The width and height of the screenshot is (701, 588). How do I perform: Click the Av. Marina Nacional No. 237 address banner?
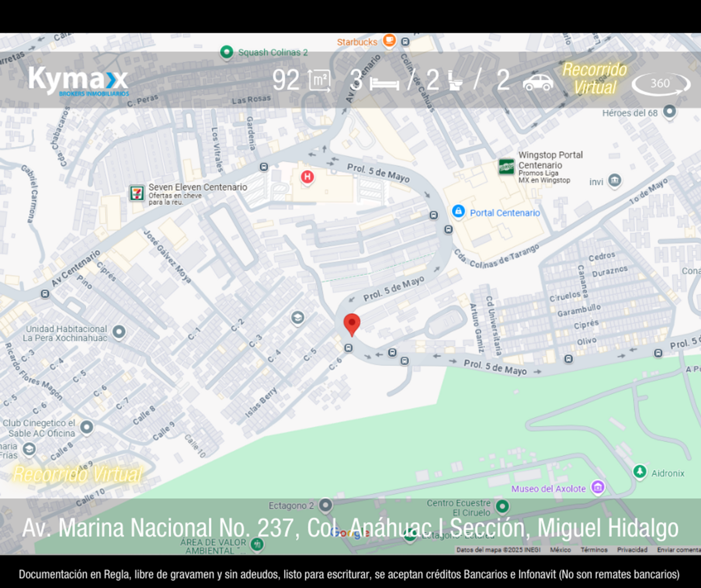pyautogui.click(x=350, y=528)
